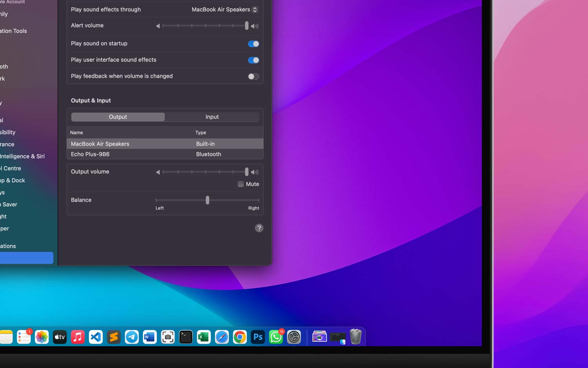
Task: Open WhatsApp in the Dock
Action: (x=276, y=337)
